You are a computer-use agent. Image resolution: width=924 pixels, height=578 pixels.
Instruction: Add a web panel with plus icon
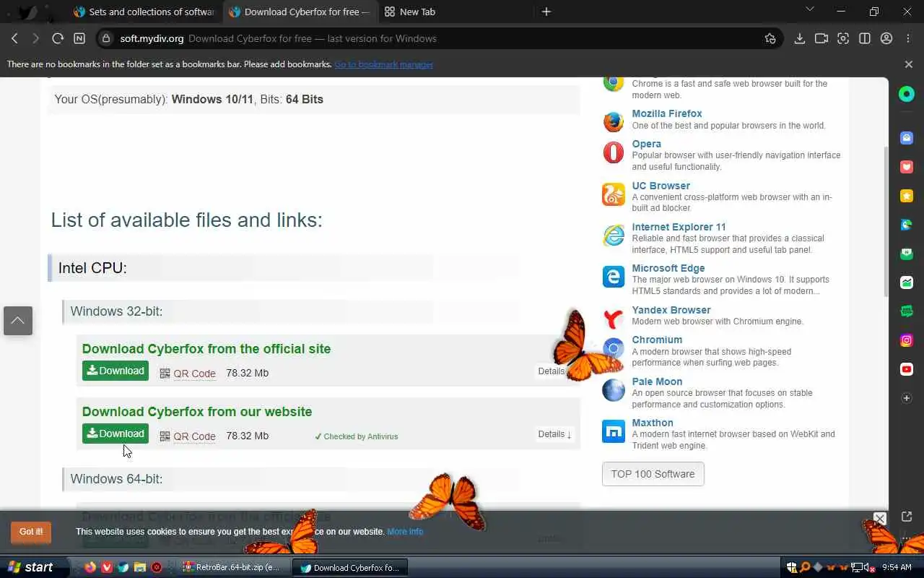[x=907, y=398]
